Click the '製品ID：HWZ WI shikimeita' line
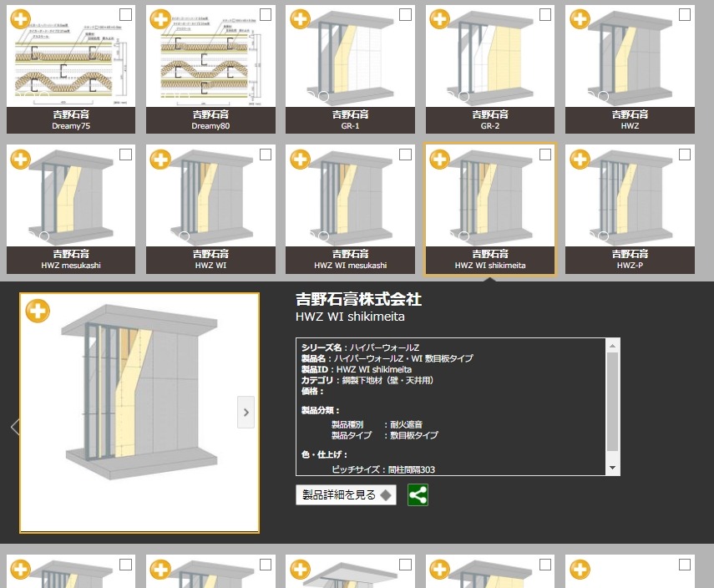Viewport: 714px width, 588px height. [x=357, y=369]
